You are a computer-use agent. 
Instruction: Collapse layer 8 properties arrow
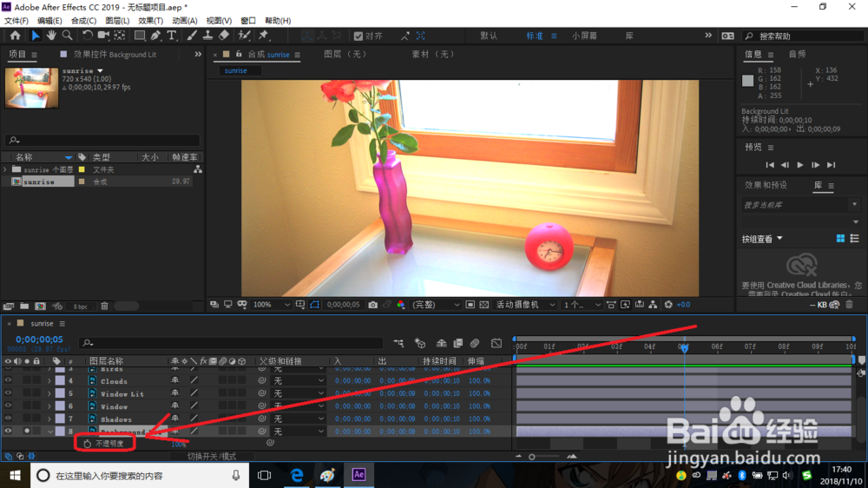pos(49,432)
